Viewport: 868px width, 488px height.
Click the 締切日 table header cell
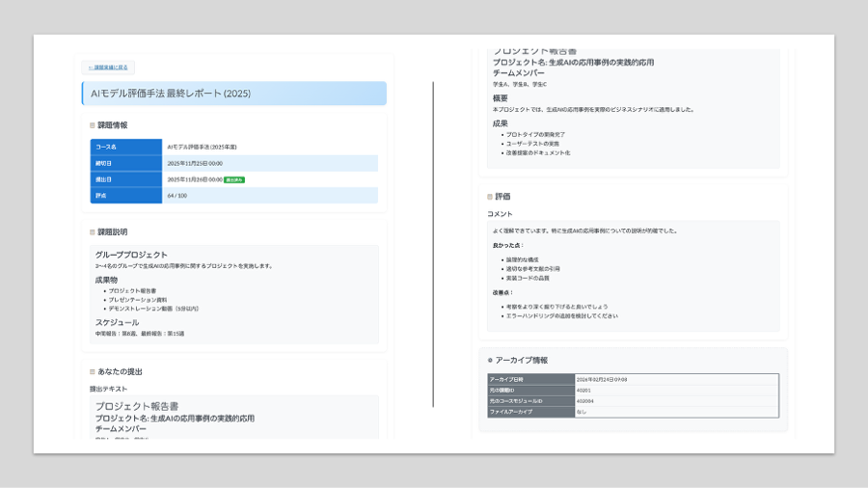(125, 163)
